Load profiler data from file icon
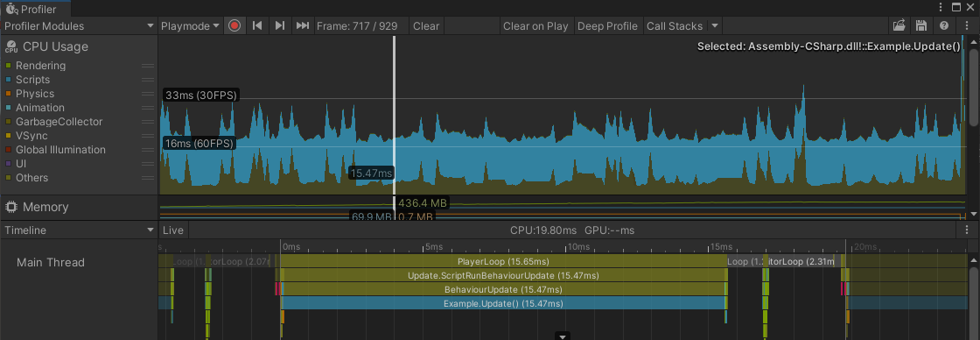980x340 pixels. tap(899, 25)
